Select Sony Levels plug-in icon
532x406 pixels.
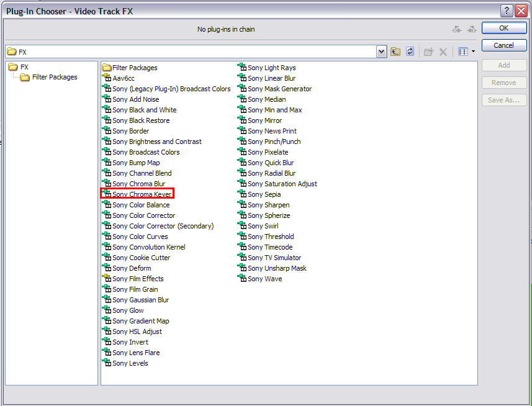tap(107, 363)
